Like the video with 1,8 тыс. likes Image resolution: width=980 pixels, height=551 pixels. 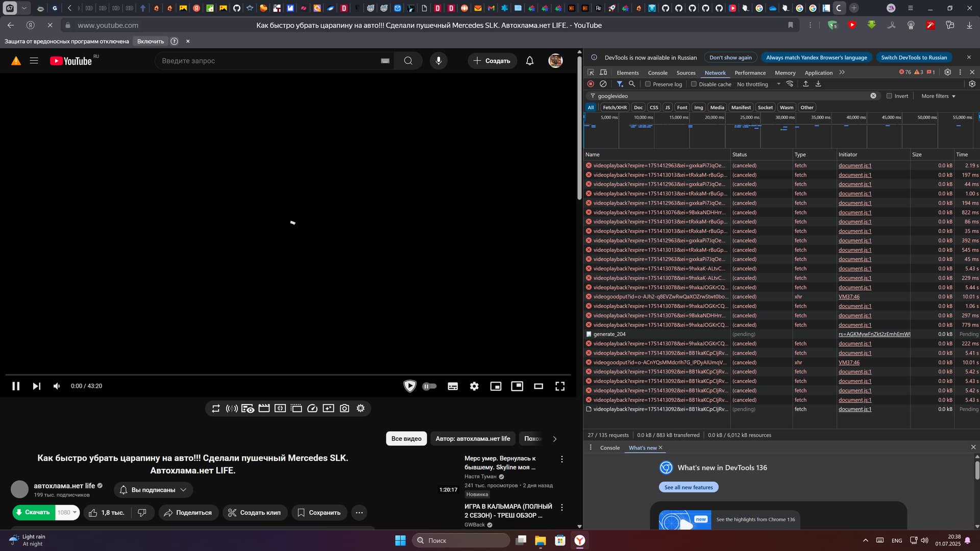pos(107,513)
